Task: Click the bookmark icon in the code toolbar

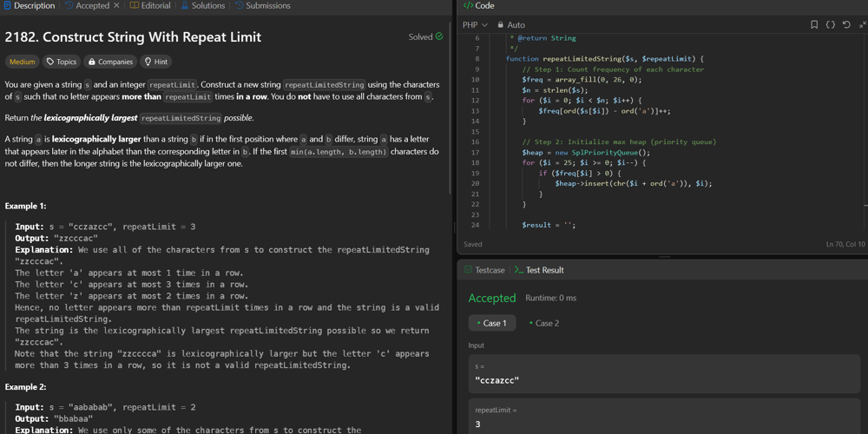Action: pos(814,24)
